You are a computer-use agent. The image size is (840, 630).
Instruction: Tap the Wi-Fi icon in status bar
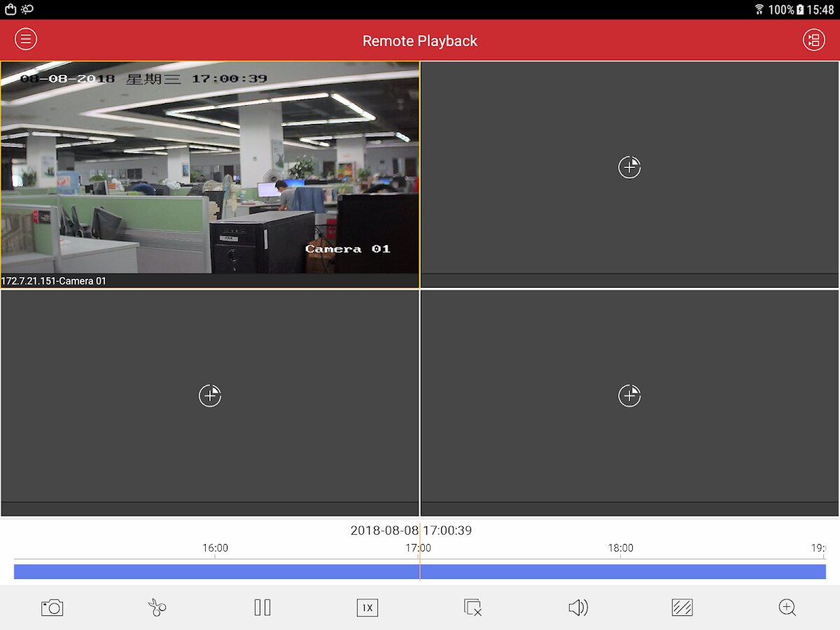pos(759,10)
